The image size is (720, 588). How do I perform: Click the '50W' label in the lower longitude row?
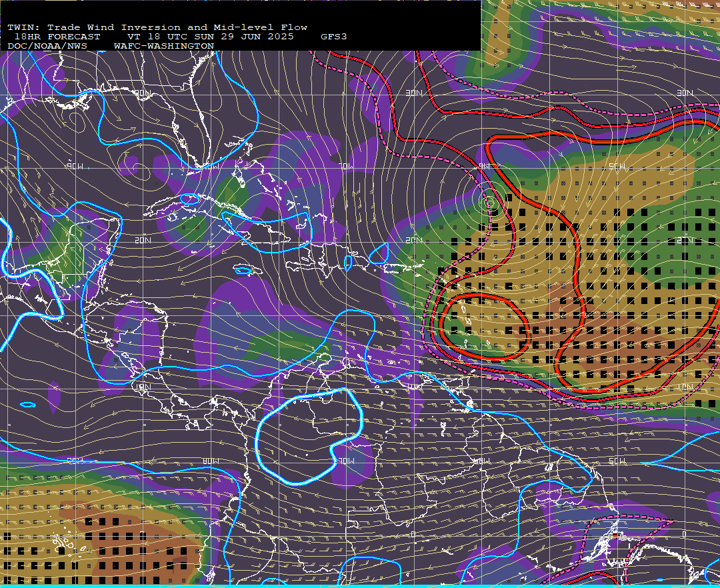pos(617,461)
